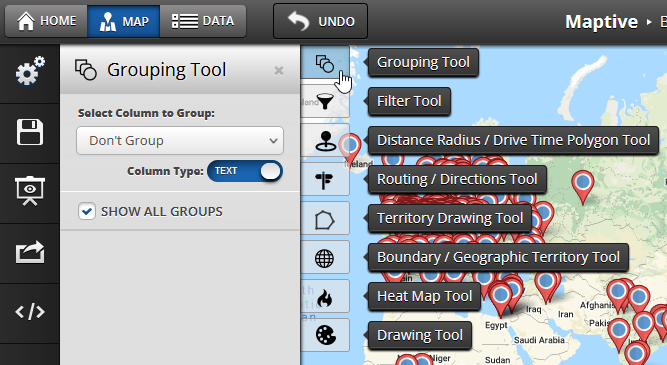The image size is (667, 365).
Task: Open the Distance Radius tool icon
Action: coord(325,140)
